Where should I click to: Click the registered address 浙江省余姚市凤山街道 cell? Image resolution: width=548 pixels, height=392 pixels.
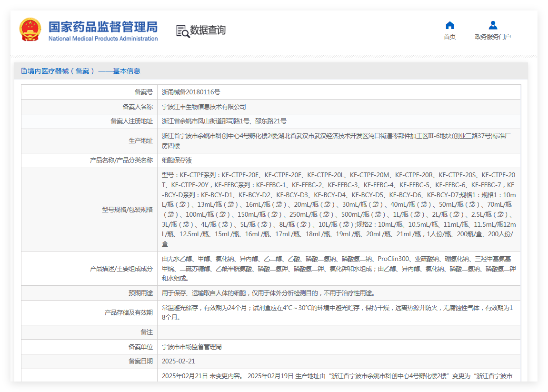point(339,121)
